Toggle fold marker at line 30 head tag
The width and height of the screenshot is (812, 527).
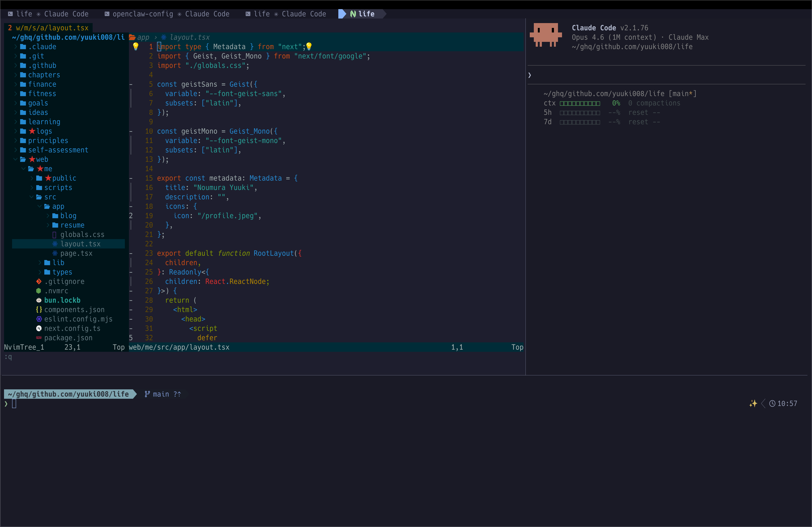point(131,319)
